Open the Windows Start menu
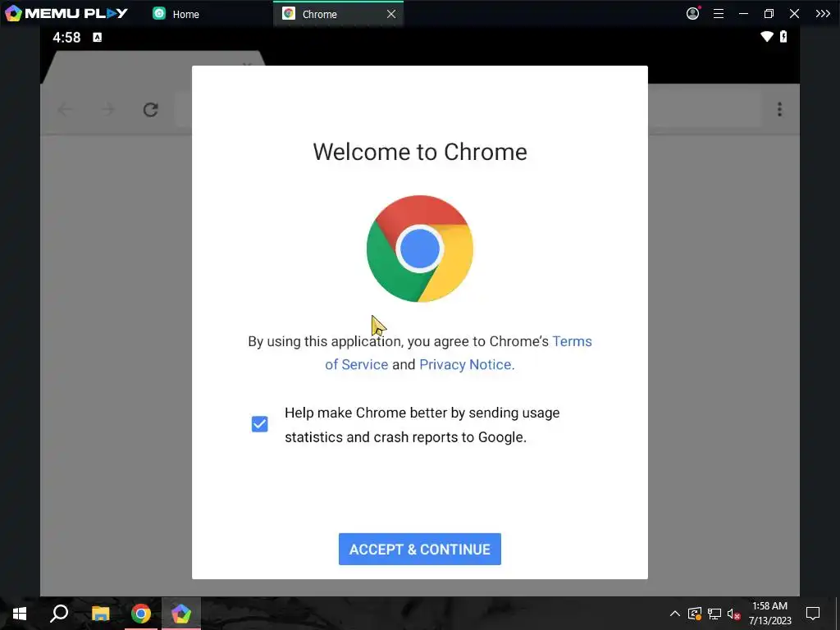Screen dimensions: 840x630 20,614
